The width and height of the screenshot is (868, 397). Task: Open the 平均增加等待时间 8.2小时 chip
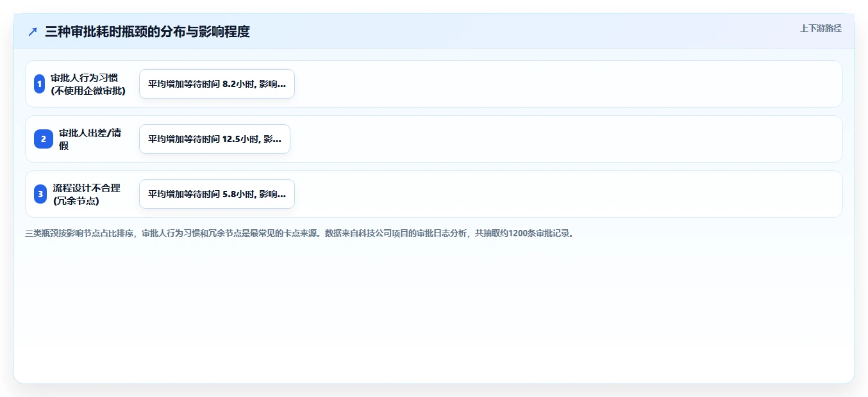pos(217,84)
